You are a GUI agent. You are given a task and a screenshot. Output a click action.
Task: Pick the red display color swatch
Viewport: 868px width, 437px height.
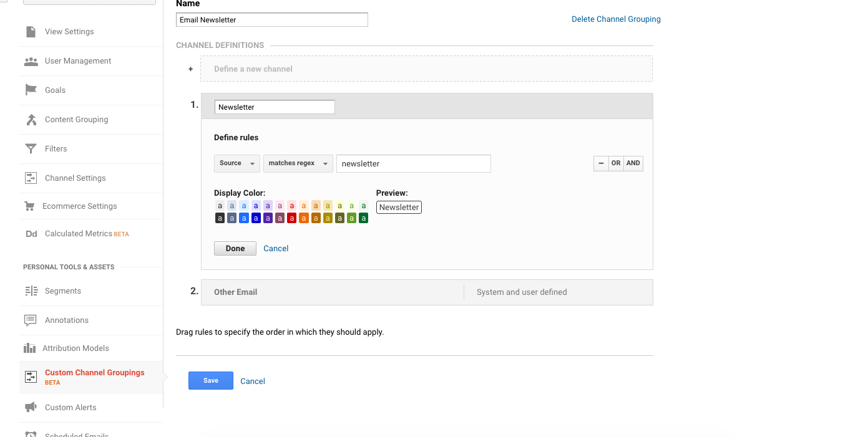(291, 218)
